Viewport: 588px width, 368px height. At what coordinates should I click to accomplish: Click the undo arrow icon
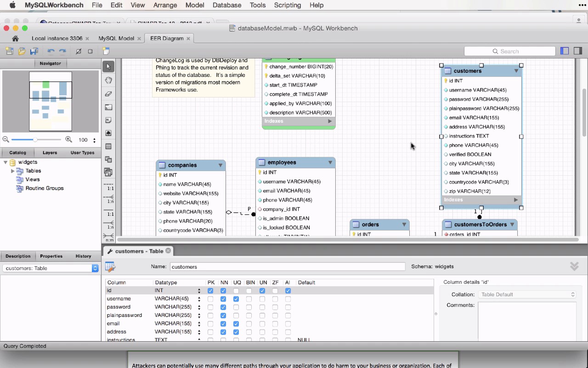click(51, 51)
